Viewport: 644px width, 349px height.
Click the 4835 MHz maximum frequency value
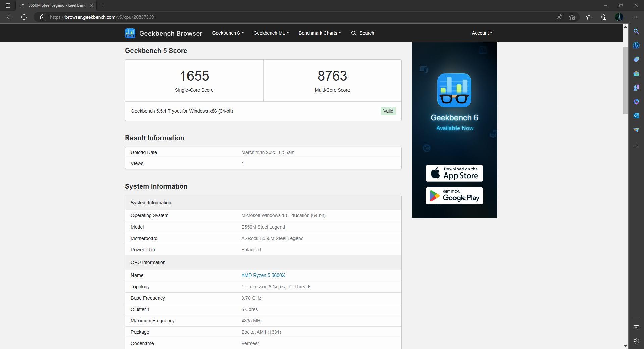pos(252,321)
